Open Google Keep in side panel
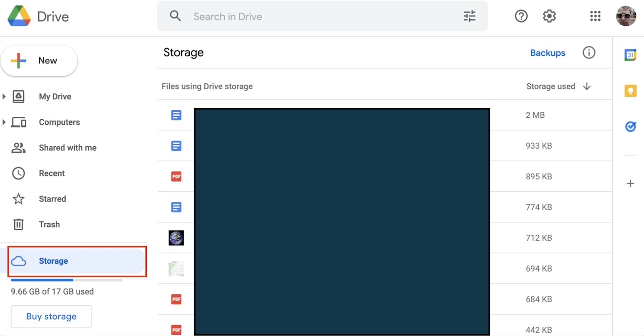 [x=630, y=91]
